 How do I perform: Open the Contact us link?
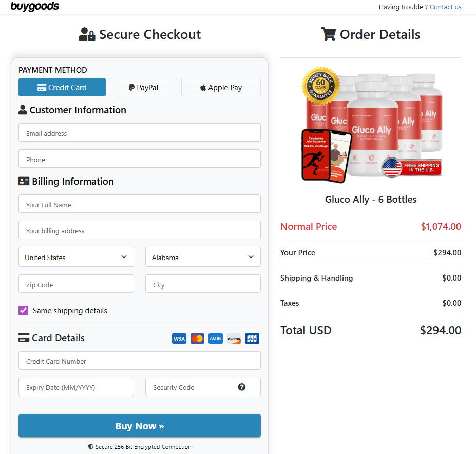pos(445,7)
